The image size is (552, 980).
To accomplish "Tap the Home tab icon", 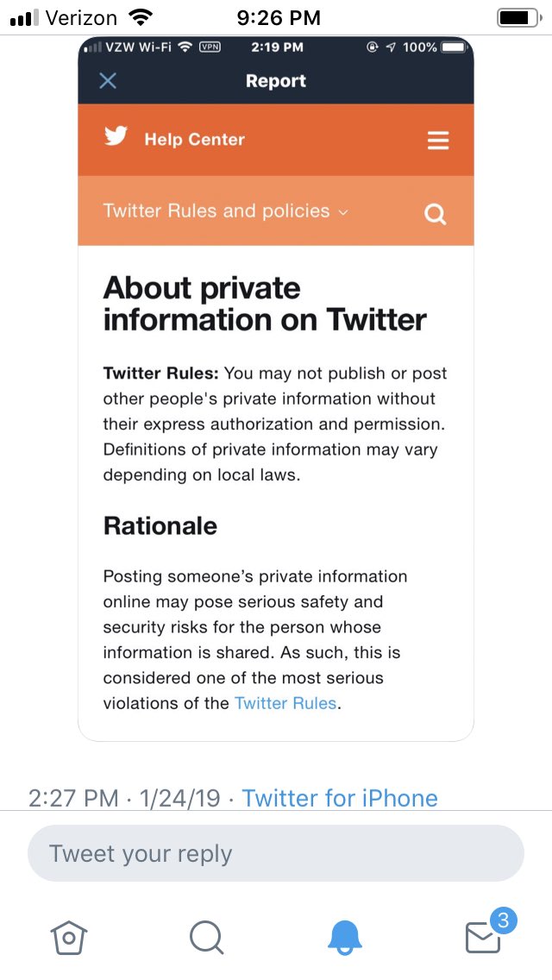I will pos(70,936).
